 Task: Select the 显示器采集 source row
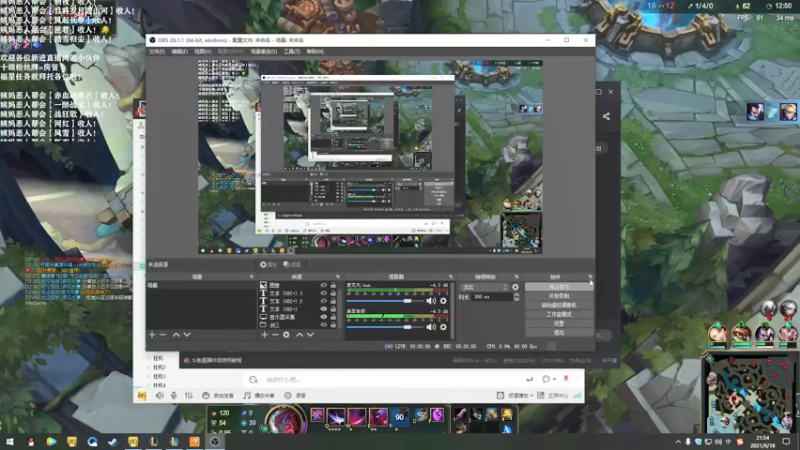298,317
